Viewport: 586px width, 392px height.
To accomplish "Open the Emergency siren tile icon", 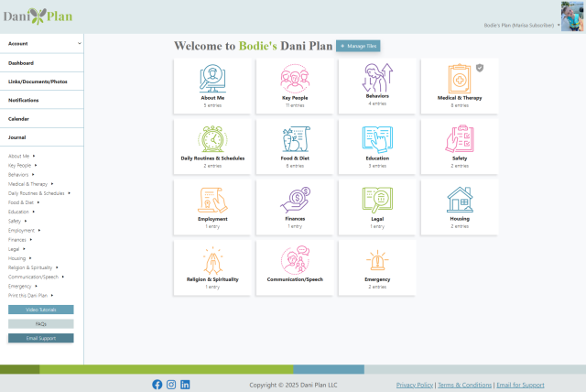I will (x=377, y=261).
